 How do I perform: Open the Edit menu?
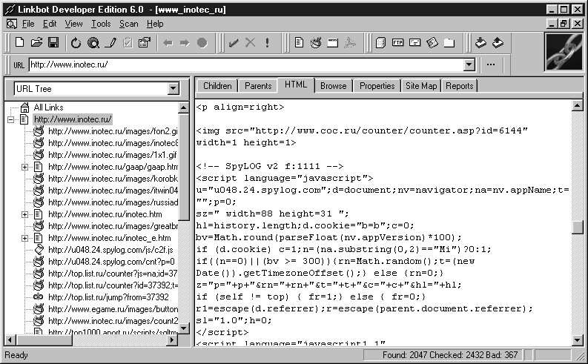click(x=50, y=24)
